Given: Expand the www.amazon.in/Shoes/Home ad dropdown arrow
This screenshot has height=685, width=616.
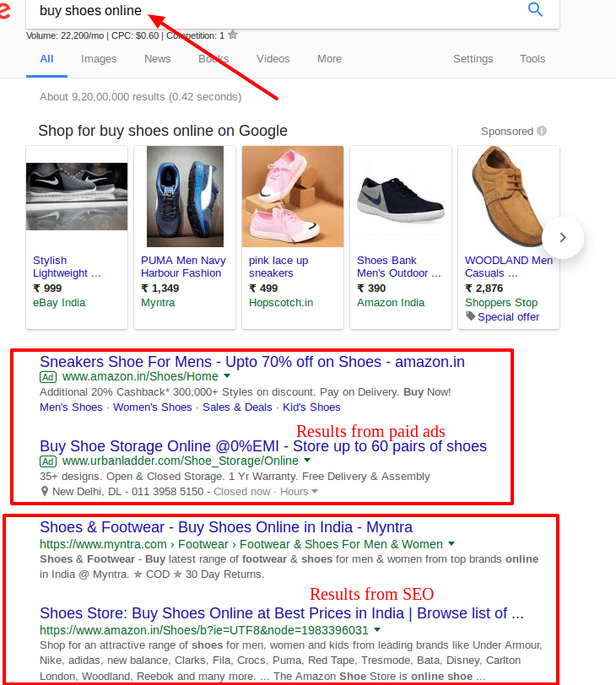Looking at the screenshot, I should [x=227, y=375].
